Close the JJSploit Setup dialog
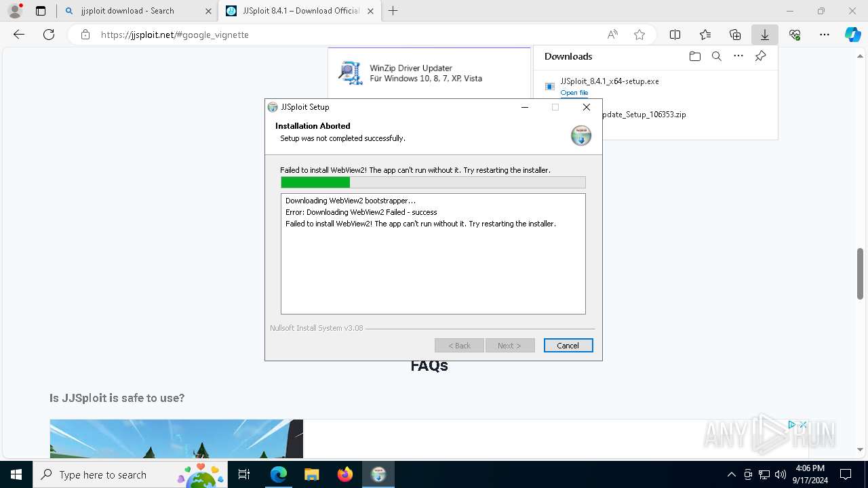Screen dimensions: 868x488 (587, 107)
